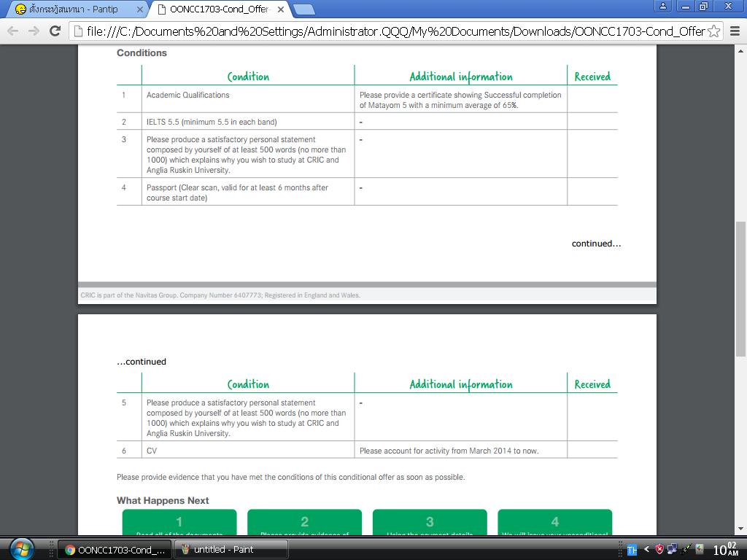The image size is (747, 560).
Task: Click the green step 3 box
Action: (430, 522)
